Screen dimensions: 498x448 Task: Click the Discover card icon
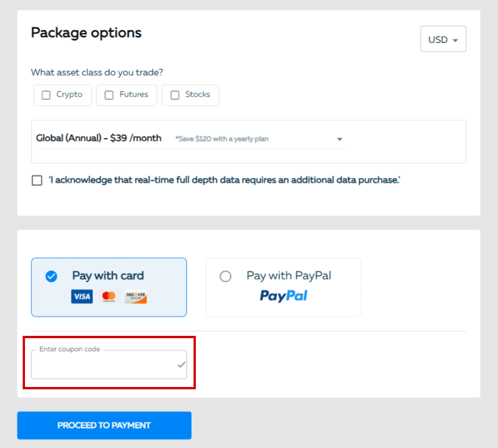pos(135,296)
